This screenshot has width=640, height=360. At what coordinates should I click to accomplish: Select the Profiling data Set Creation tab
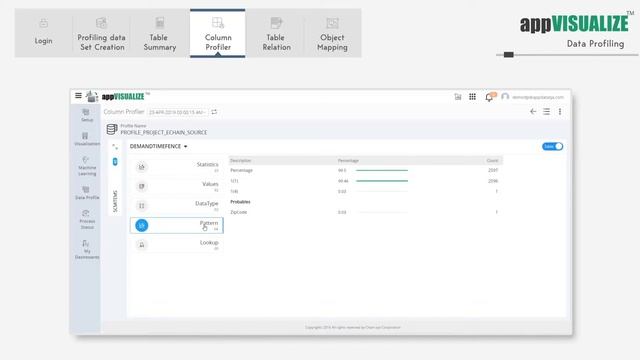click(102, 33)
